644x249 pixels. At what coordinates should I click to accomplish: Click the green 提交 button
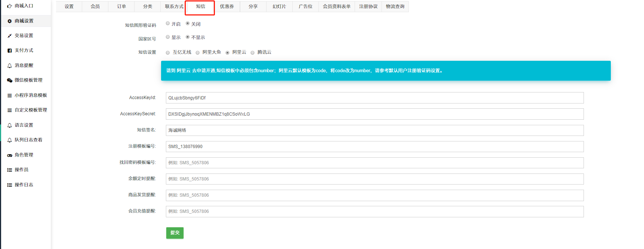(175, 233)
